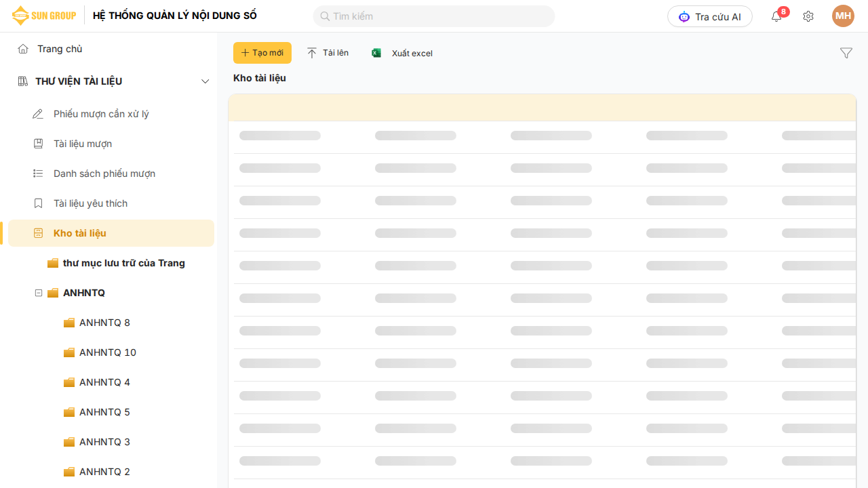This screenshot has height=488, width=868.
Task: Click the Sun Group logo
Action: tap(44, 16)
